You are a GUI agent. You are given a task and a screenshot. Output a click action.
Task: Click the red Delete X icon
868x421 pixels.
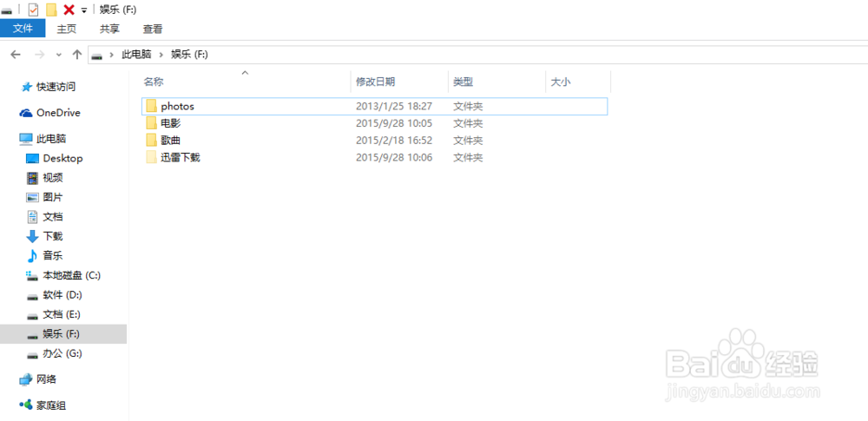(69, 10)
